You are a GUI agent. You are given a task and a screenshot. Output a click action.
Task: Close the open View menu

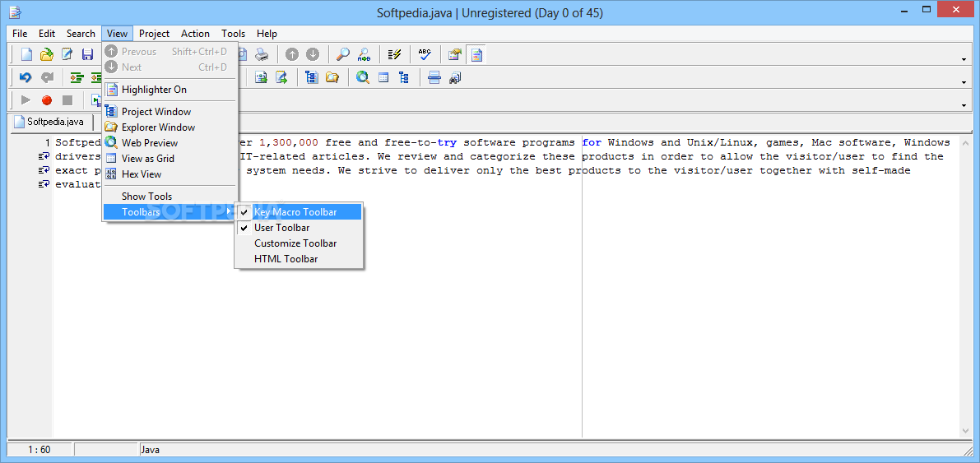(x=117, y=34)
